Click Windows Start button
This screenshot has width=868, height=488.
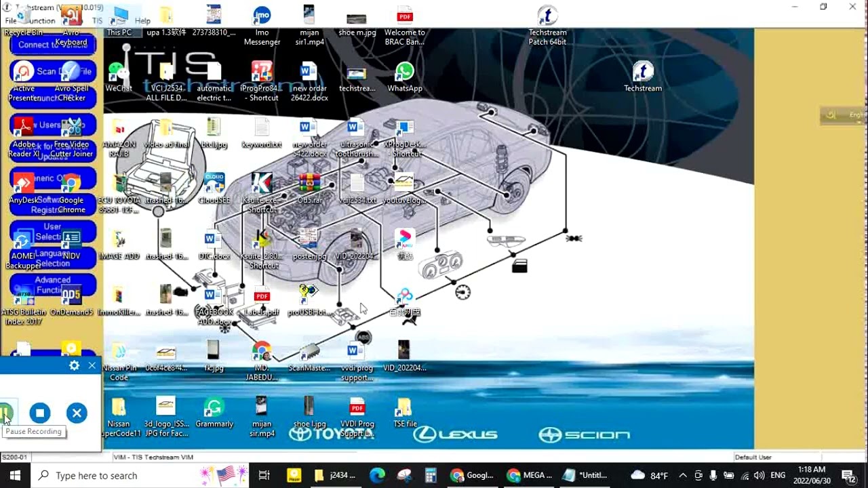tap(15, 475)
